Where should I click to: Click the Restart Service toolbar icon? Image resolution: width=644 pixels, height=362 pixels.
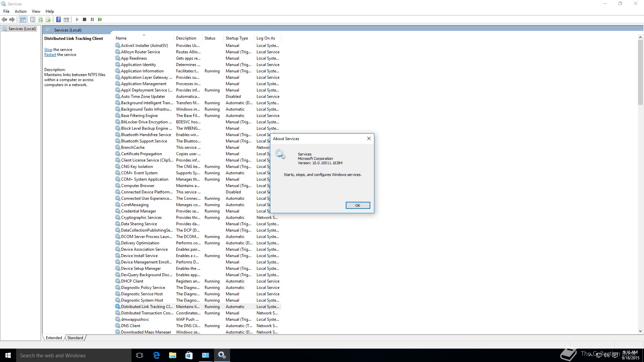[100, 19]
